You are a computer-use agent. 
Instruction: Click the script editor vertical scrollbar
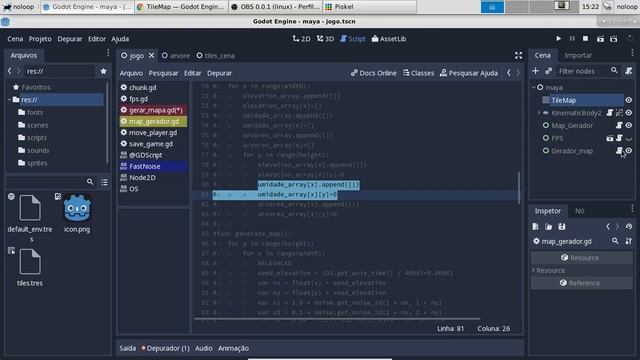[519, 188]
